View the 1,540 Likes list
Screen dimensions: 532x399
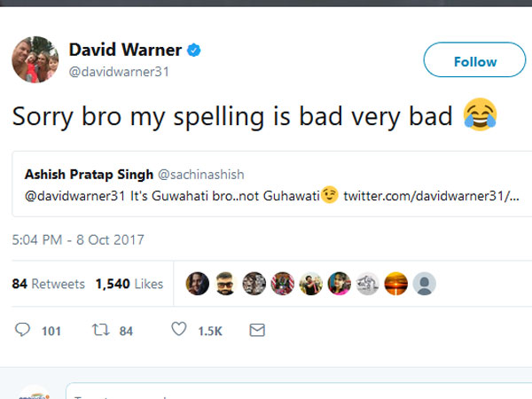[130, 284]
